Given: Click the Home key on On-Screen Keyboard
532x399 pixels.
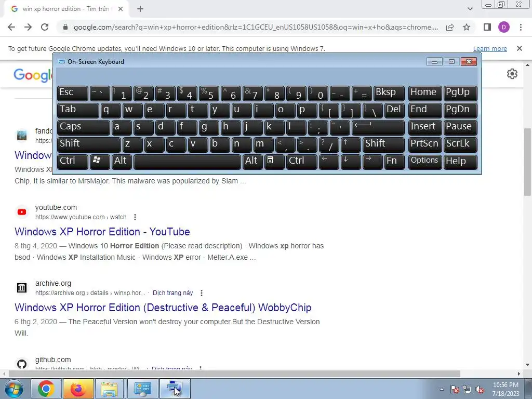Looking at the screenshot, I should click(425, 93).
